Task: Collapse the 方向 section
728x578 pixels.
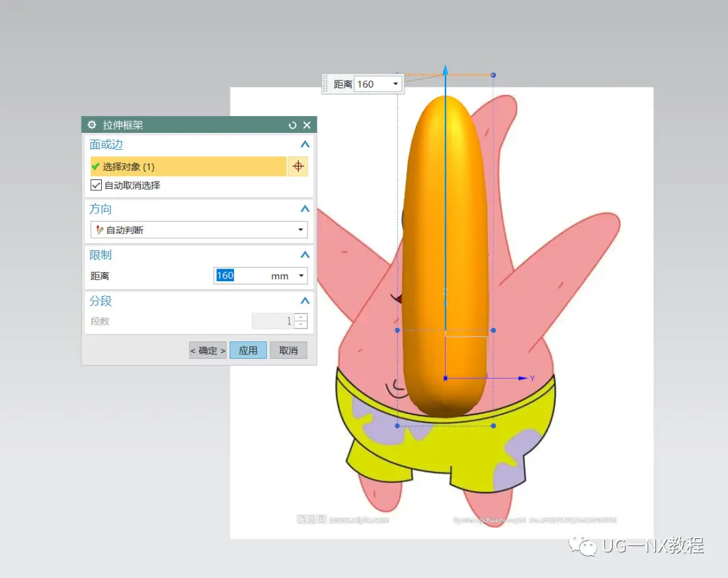Action: pyautogui.click(x=305, y=208)
